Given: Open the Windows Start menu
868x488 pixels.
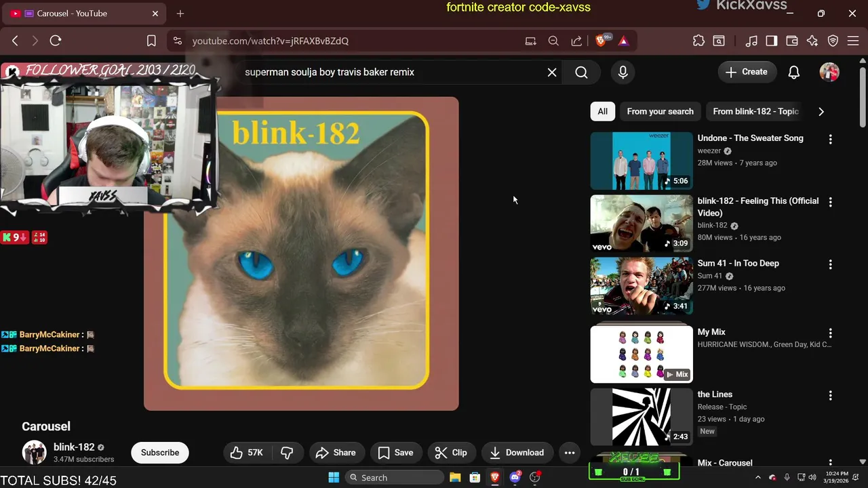Looking at the screenshot, I should click(334, 478).
